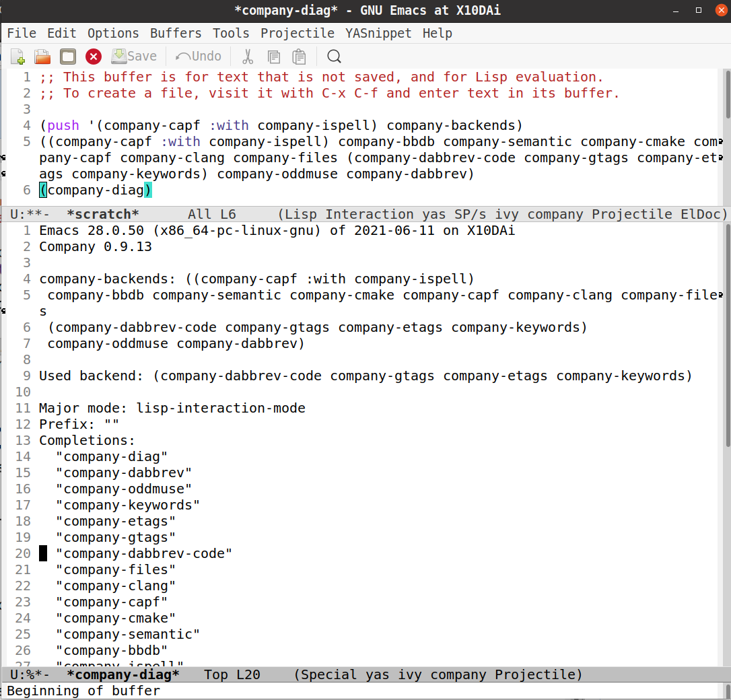
Task: Open the Tools menu
Action: tap(231, 34)
